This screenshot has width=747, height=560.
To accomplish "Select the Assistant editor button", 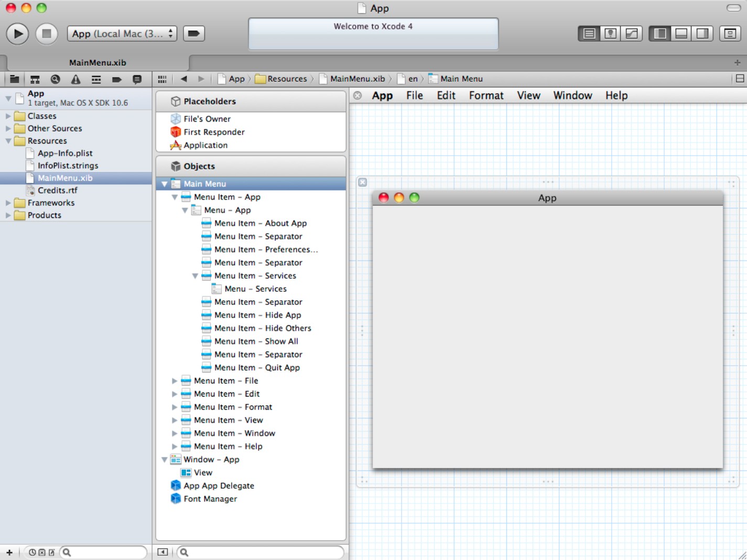I will (610, 34).
